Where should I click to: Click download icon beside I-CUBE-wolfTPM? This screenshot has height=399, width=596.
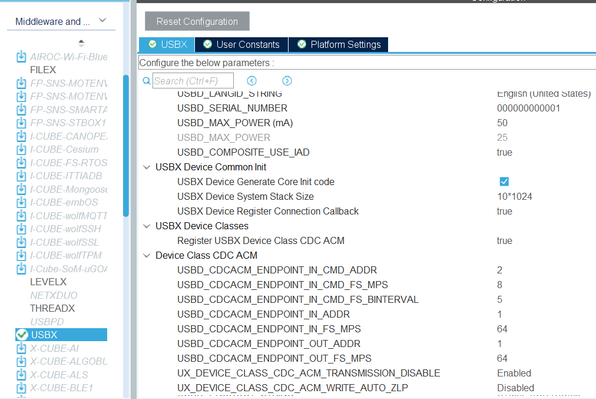pyautogui.click(x=21, y=255)
